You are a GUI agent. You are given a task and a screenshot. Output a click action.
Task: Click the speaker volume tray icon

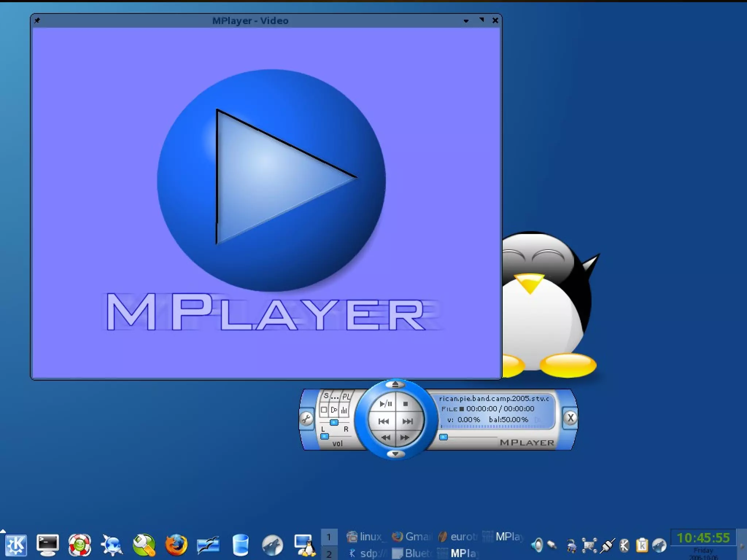pos(537,545)
